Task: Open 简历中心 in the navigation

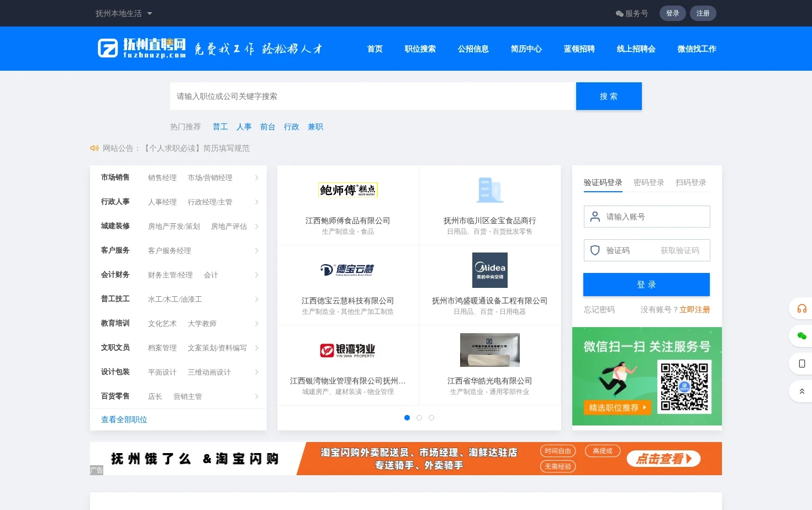Action: click(x=526, y=49)
